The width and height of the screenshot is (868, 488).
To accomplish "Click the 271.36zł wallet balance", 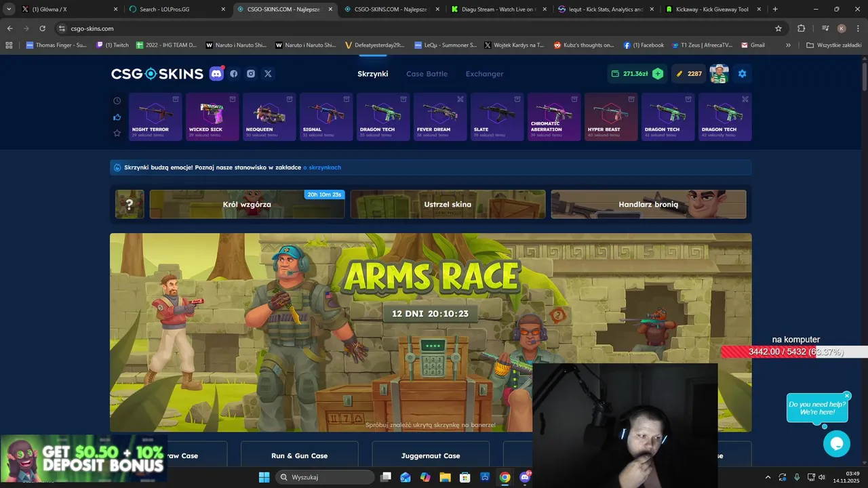I will (629, 74).
